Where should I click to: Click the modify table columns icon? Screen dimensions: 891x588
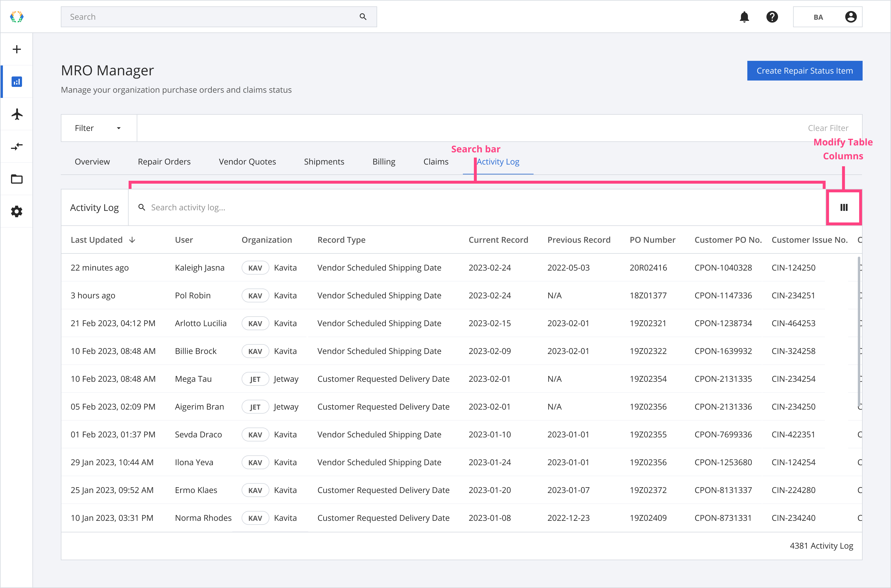844,207
